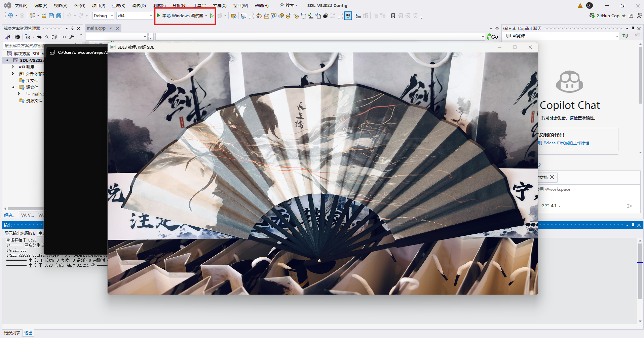This screenshot has height=338, width=644.
Task: Open the GPT-4.1 model selector in Copilot Chat
Action: click(551, 206)
